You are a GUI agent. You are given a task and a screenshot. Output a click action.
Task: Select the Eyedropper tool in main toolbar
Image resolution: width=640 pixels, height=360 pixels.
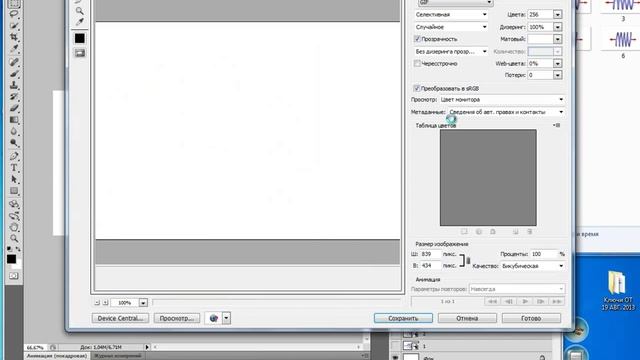click(x=14, y=49)
